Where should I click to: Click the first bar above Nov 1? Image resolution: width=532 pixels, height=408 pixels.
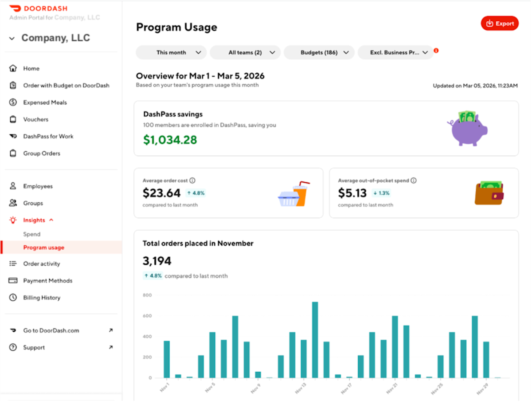[x=167, y=359]
